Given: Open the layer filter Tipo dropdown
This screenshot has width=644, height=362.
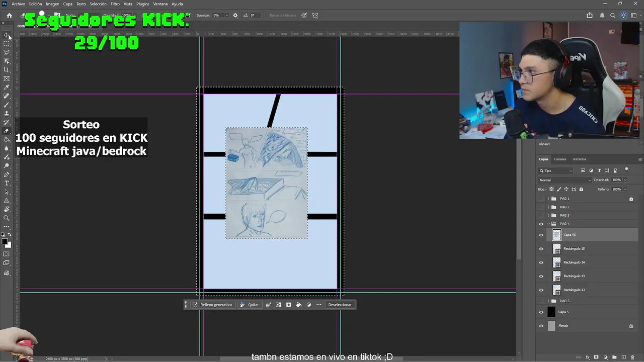Looking at the screenshot, I should (x=556, y=171).
